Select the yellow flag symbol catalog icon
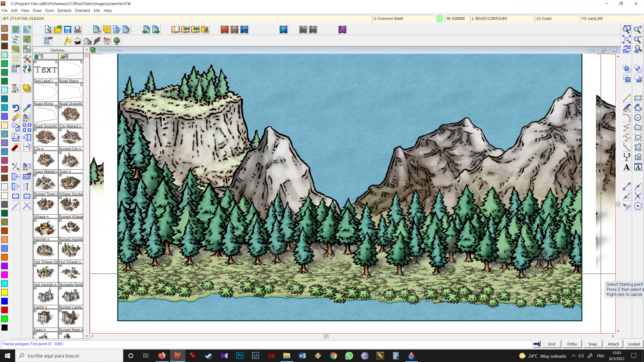644x362 pixels. (x=68, y=41)
